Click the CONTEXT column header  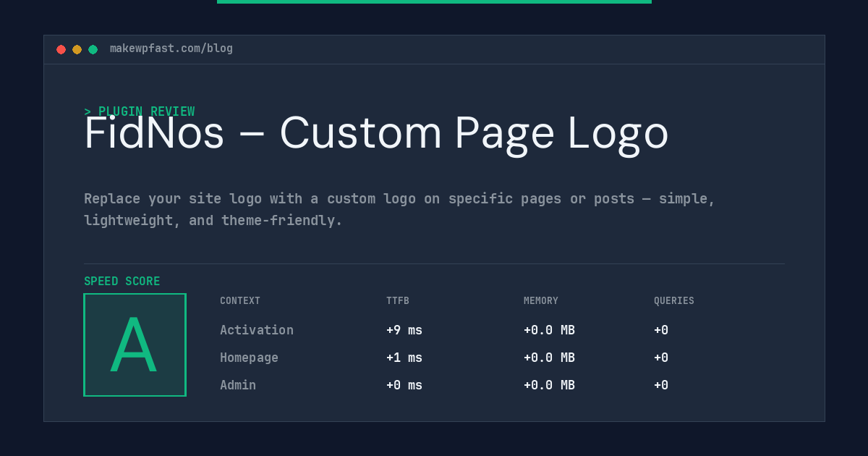(x=240, y=301)
